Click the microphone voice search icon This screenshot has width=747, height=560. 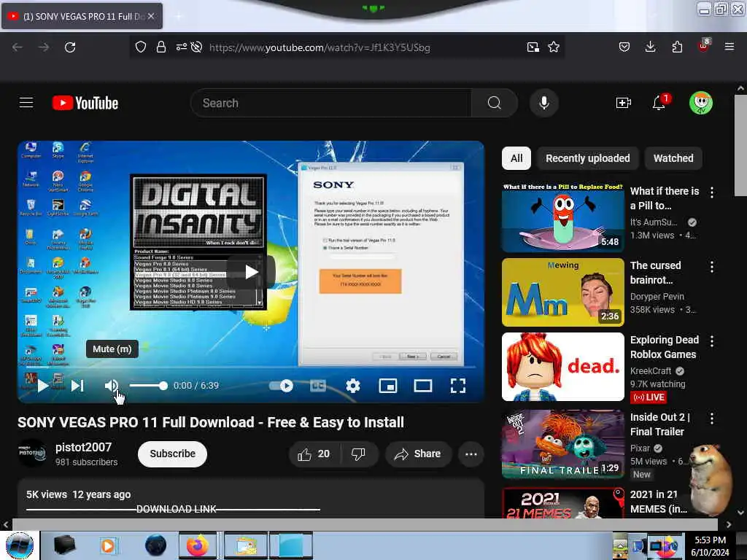pyautogui.click(x=544, y=103)
